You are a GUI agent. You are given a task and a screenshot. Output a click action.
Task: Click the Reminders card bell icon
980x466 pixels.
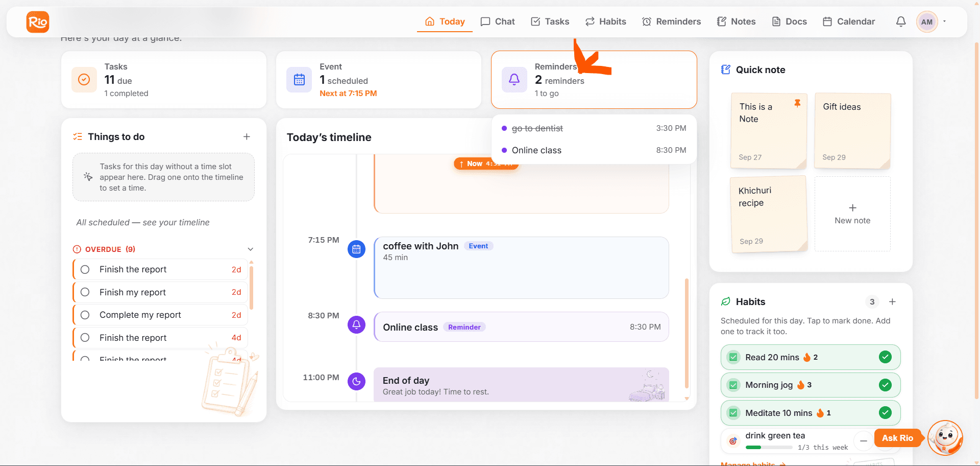click(x=514, y=80)
